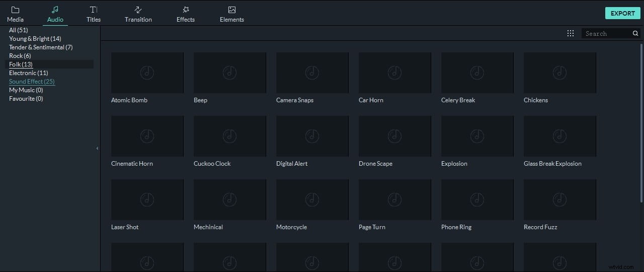The image size is (644, 272).
Task: Open the Effects tab
Action: tap(186, 14)
